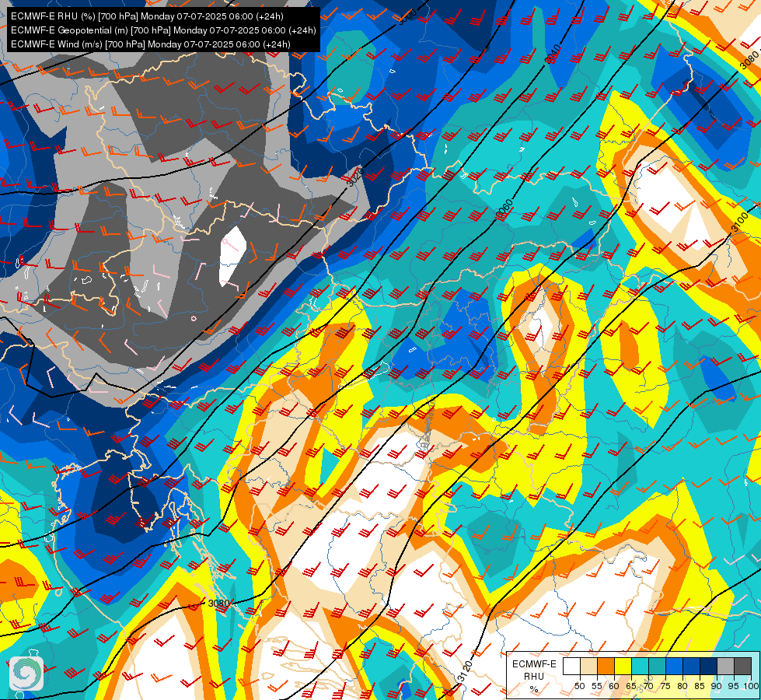
Task: Click the legend label 60
Action: [x=614, y=686]
